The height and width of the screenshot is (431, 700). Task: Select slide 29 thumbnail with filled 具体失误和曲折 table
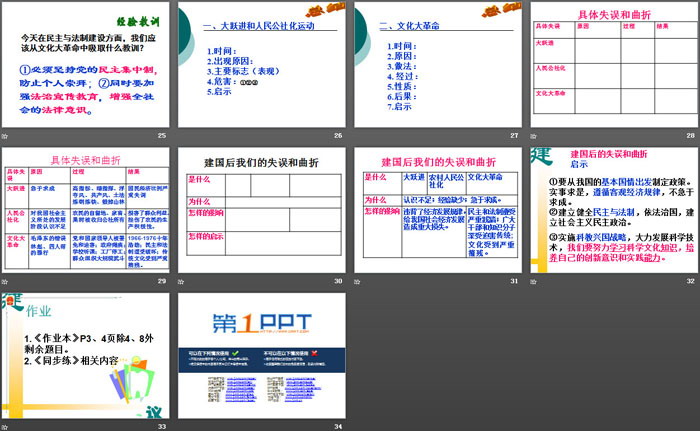click(85, 210)
